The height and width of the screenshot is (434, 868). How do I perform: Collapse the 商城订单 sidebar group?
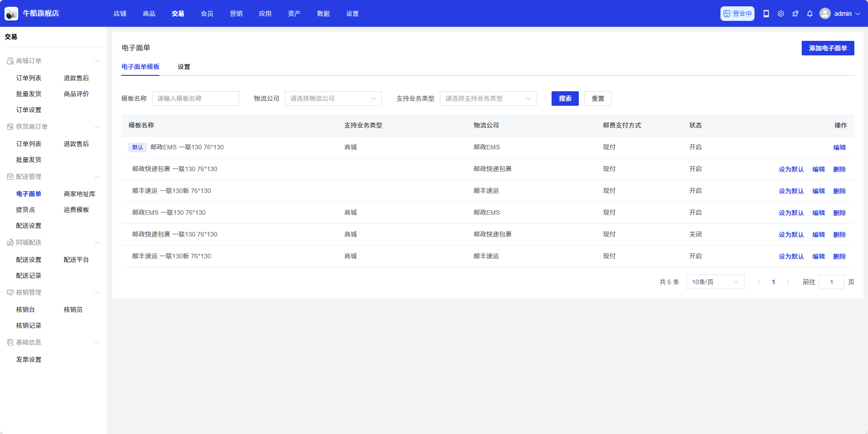pyautogui.click(x=97, y=61)
